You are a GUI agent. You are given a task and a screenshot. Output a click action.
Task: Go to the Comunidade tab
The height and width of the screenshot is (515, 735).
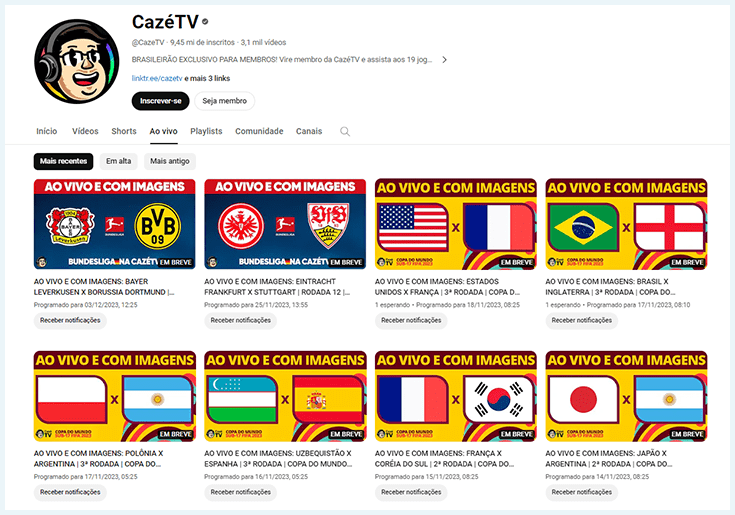click(x=259, y=131)
